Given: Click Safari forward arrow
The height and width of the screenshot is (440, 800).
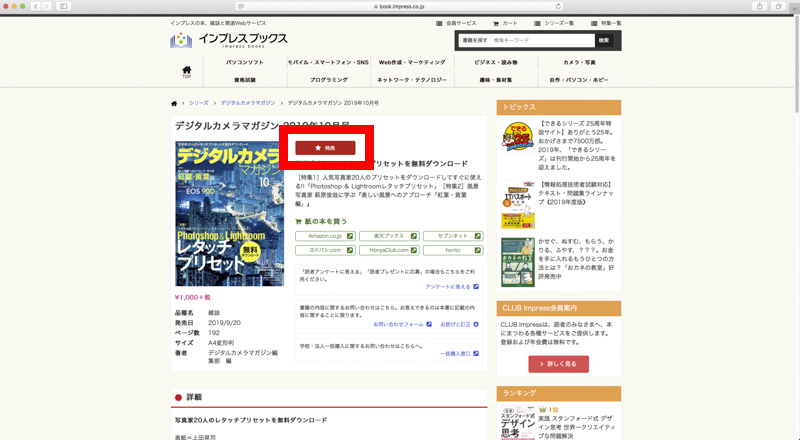Looking at the screenshot, I should [47, 6].
